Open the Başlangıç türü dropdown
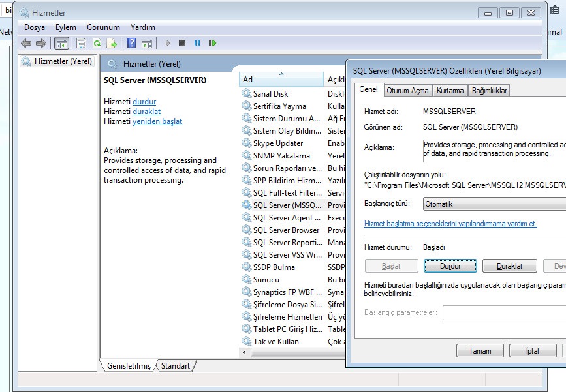Screen dimensions: 566x392 495,204
